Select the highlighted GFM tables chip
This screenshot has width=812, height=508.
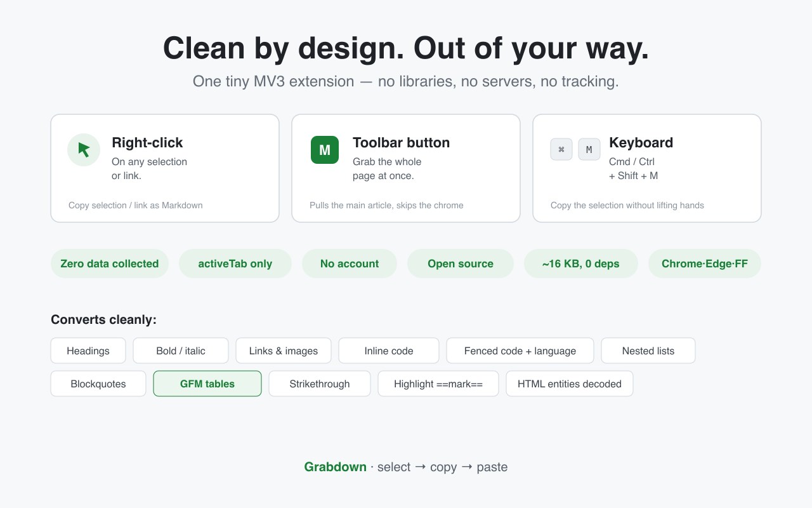tap(207, 384)
